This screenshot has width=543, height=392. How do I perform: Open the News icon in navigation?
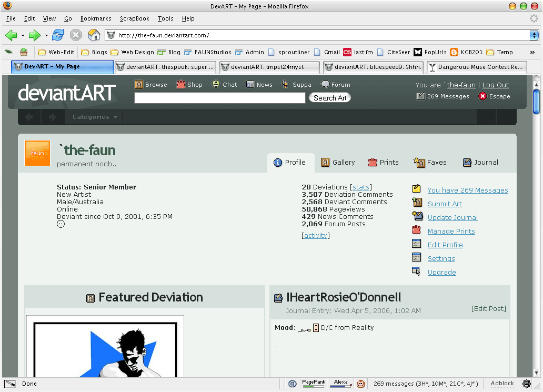250,85
